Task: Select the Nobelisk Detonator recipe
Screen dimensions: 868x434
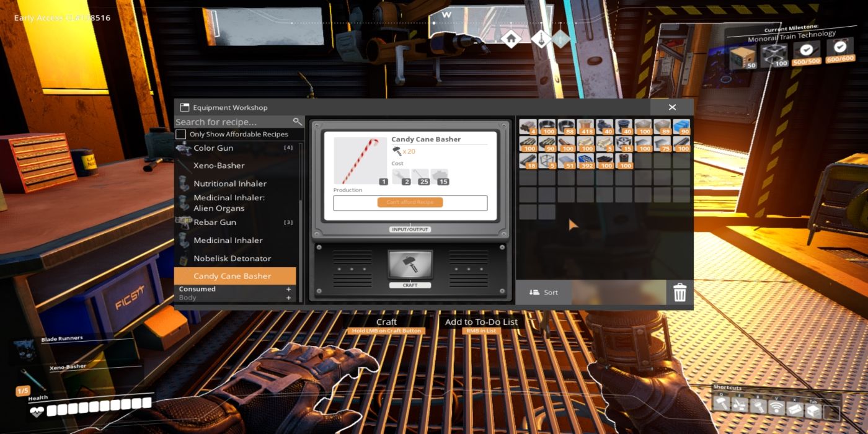Action: tap(232, 259)
